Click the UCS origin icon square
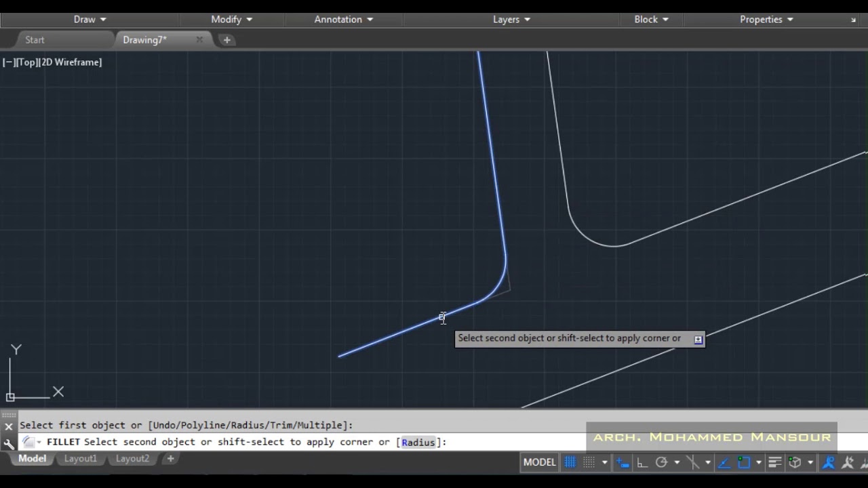 [10, 397]
